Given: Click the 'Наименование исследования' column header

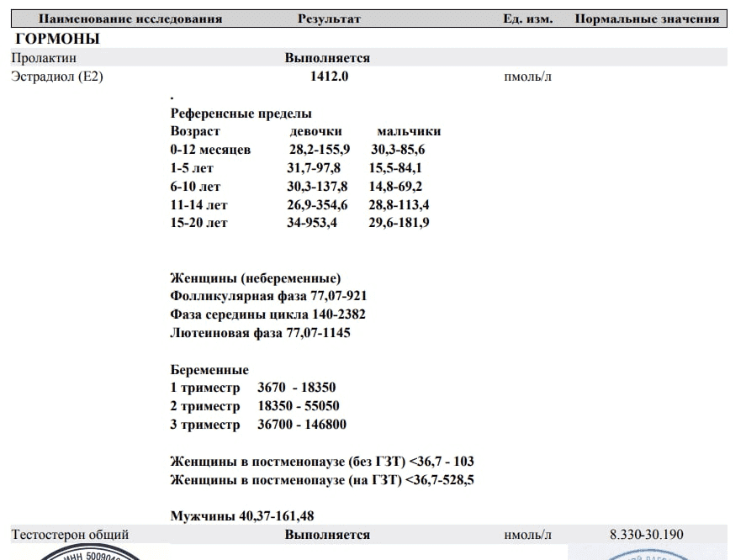Looking at the screenshot, I should 130,18.
